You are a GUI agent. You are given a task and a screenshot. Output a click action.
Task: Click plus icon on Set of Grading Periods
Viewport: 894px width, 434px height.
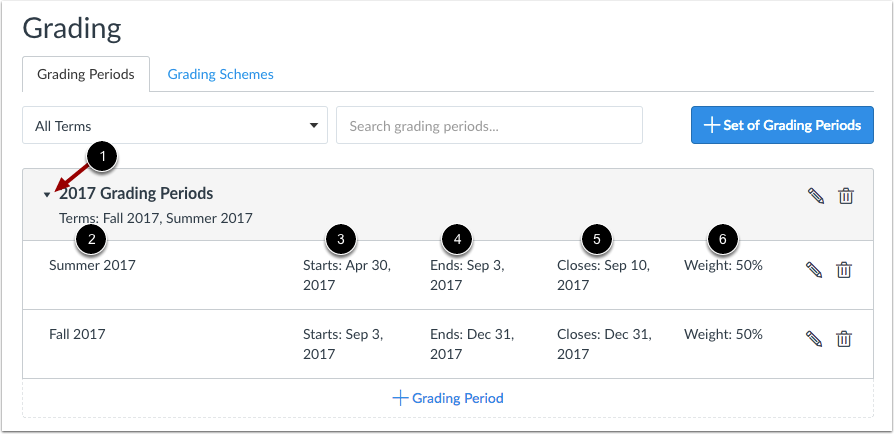712,125
